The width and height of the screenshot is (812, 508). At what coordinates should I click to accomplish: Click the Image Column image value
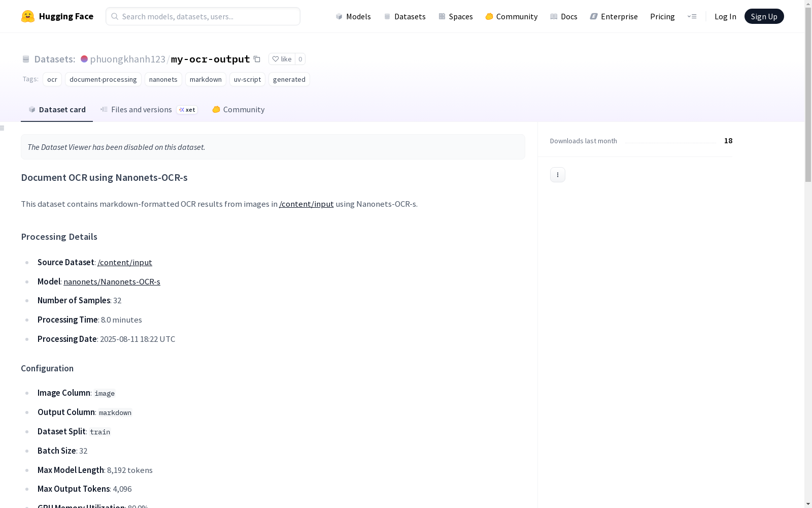point(105,393)
